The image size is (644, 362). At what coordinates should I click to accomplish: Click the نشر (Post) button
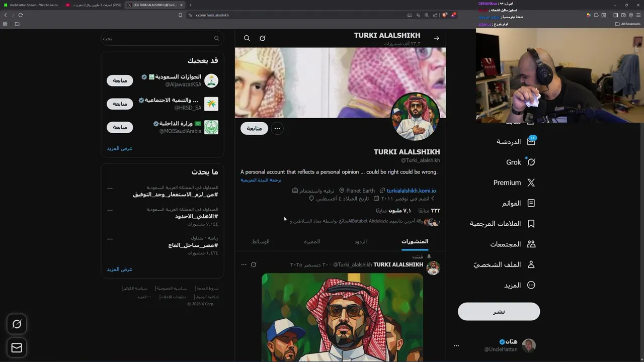[499, 312]
